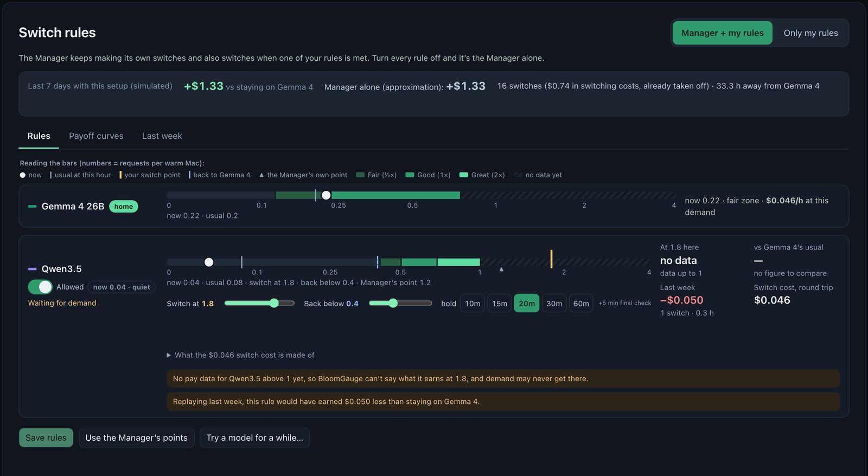Open "Try a model for a while..."
This screenshot has height=476, width=868.
point(254,438)
